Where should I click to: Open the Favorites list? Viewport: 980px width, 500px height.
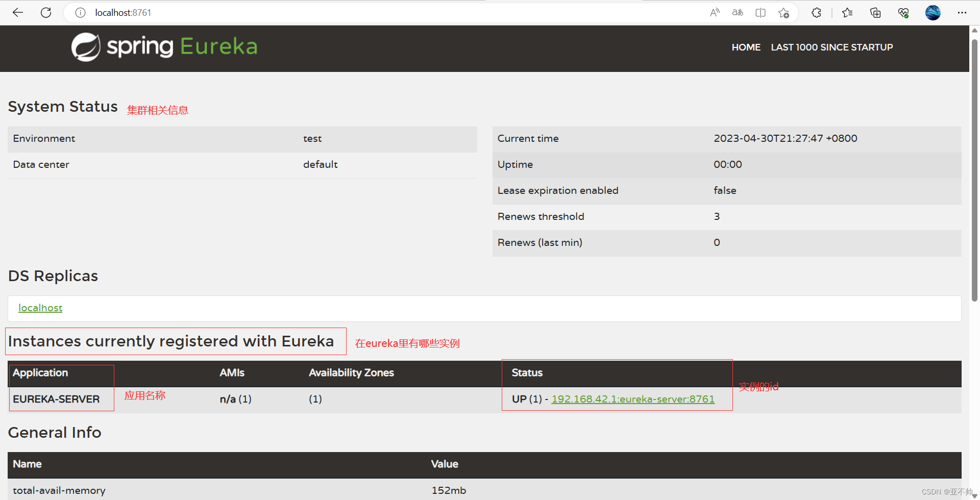point(847,12)
